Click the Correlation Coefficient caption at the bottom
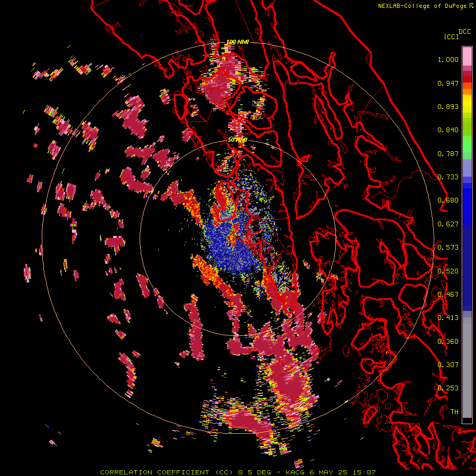Viewport: 476px width, 476px height. pos(237,472)
